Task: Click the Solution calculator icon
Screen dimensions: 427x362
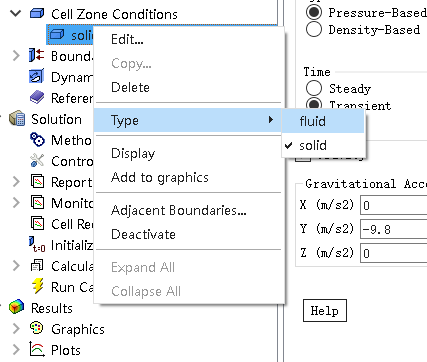Action: (17, 118)
